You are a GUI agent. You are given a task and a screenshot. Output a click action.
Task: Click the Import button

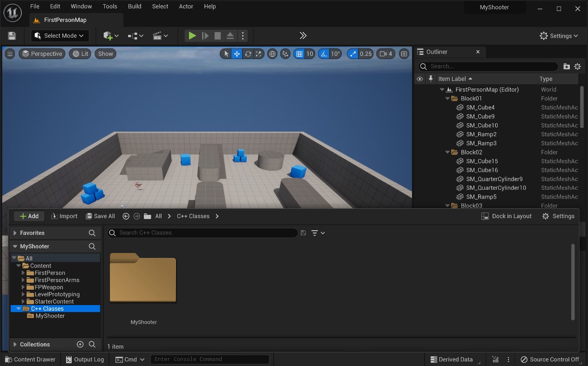(x=64, y=216)
